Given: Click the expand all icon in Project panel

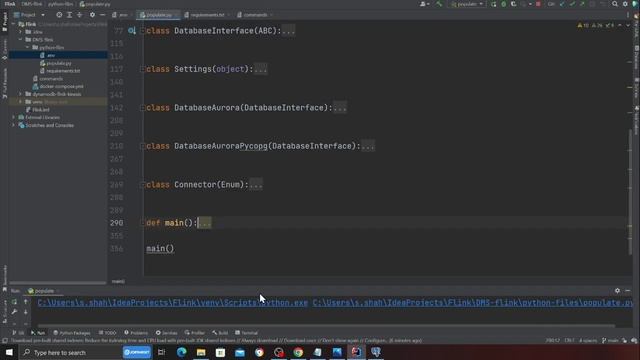Looking at the screenshot, I should coord(69,15).
